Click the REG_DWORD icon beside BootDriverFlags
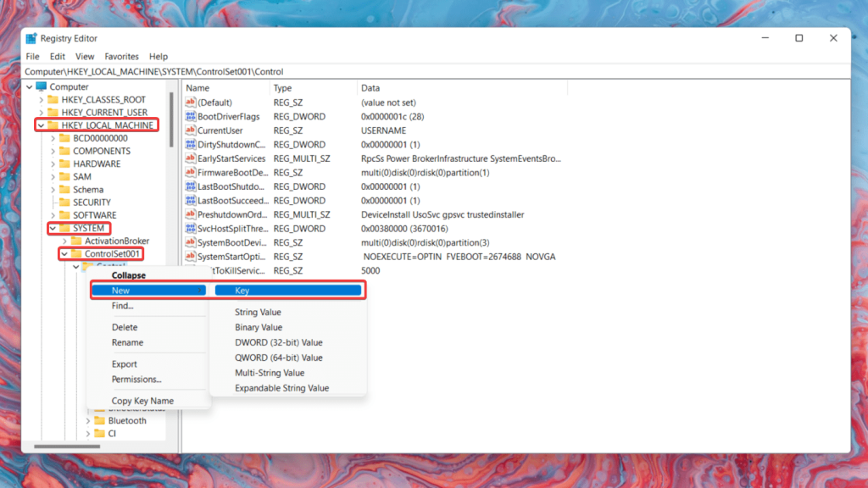Screen dimensions: 868x488 pos(191,116)
